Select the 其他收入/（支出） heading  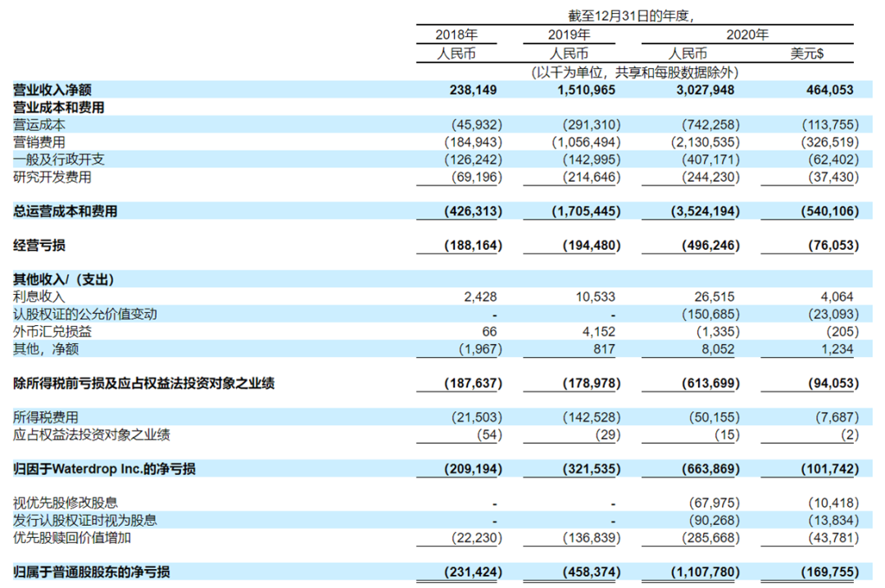click(x=65, y=279)
